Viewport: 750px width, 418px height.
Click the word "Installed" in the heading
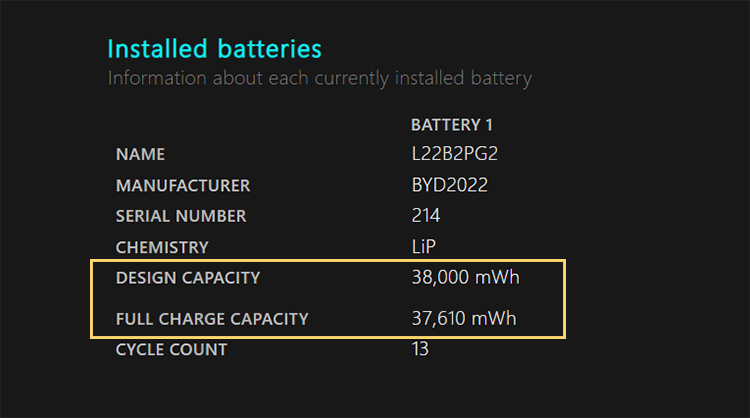point(152,49)
